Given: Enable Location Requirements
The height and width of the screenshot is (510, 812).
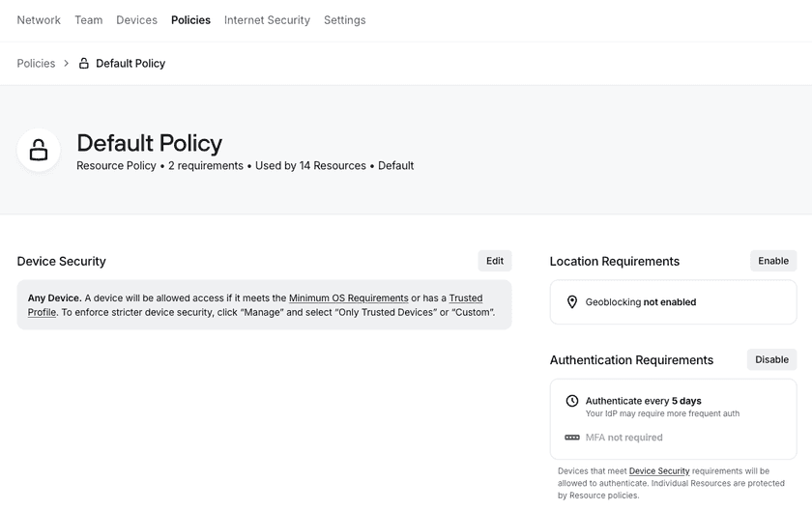Looking at the screenshot, I should pos(772,261).
